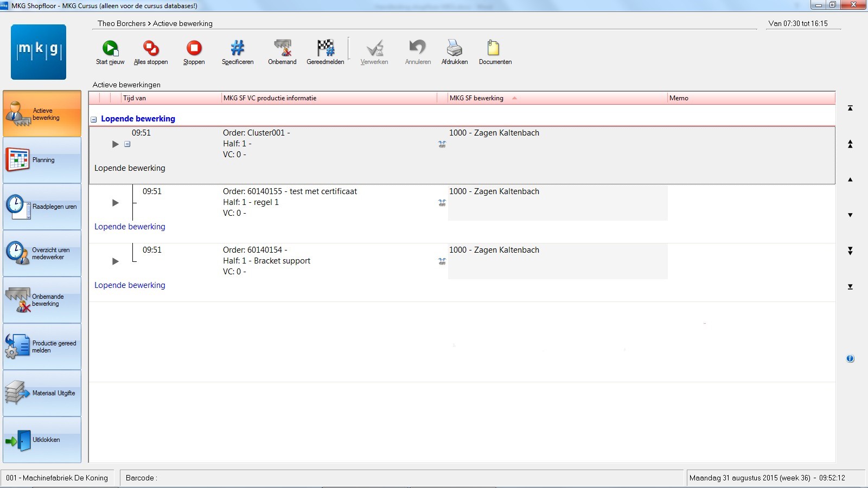Click machine icon in the 60140154 row
Viewport: 868px width, 488px height.
click(x=442, y=261)
